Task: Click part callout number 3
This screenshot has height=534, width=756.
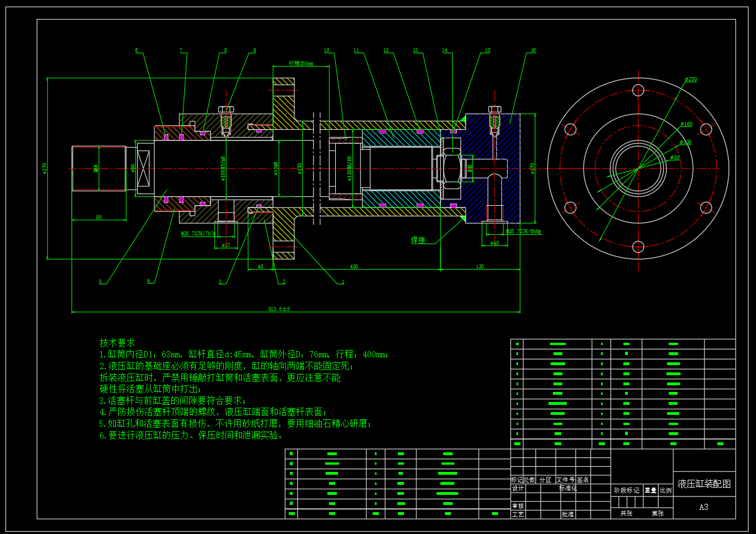Action: [x=220, y=282]
